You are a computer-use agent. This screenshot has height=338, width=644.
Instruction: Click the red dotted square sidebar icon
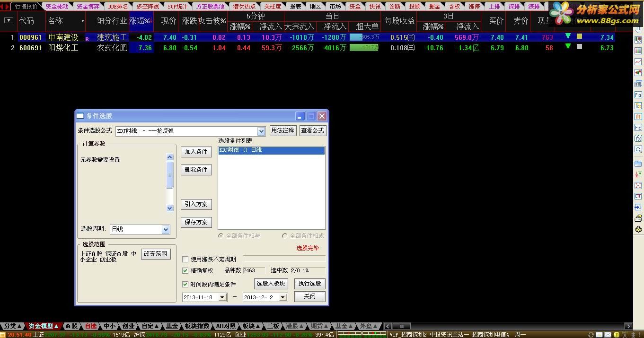click(638, 185)
